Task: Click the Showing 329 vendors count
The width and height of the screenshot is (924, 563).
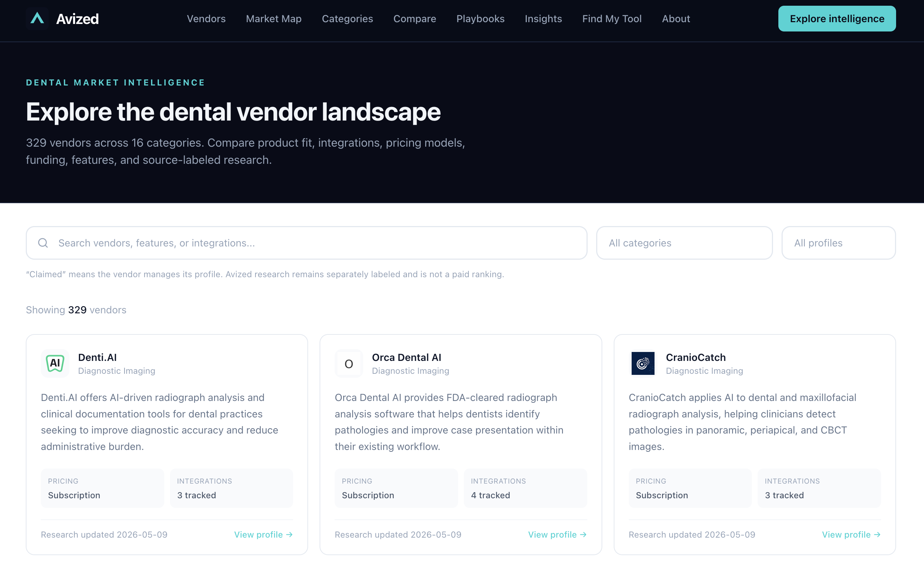Action: [76, 310]
